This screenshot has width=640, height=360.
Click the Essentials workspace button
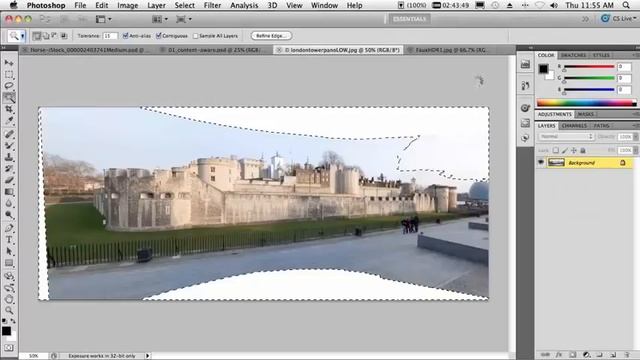pyautogui.click(x=409, y=19)
